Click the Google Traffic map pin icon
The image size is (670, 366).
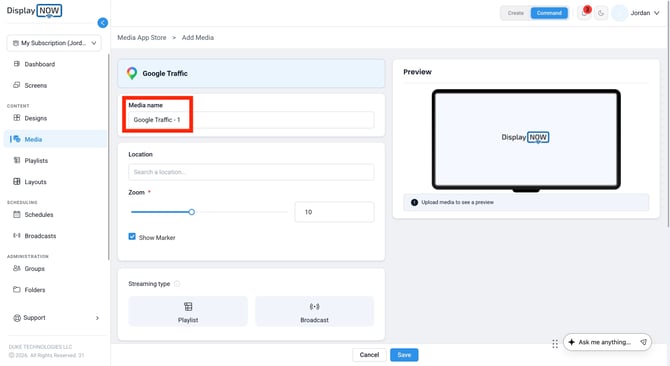[132, 73]
